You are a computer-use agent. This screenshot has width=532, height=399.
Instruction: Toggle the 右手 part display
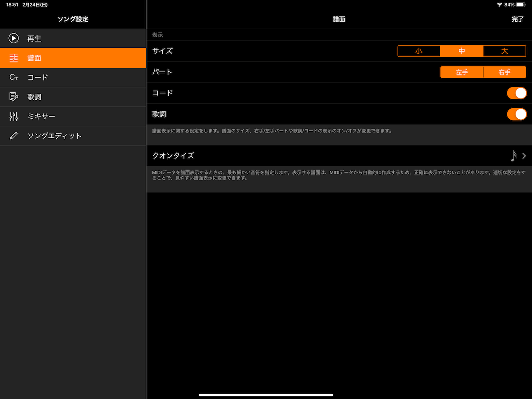(505, 72)
